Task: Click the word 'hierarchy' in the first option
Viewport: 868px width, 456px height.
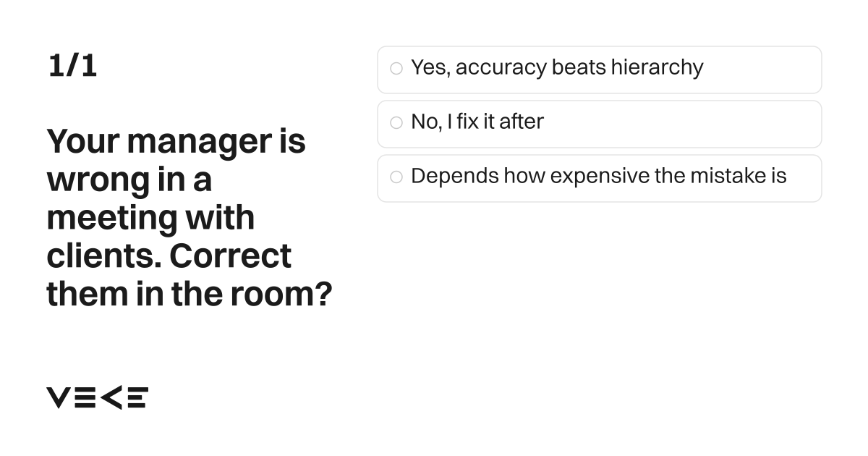Action: [657, 68]
